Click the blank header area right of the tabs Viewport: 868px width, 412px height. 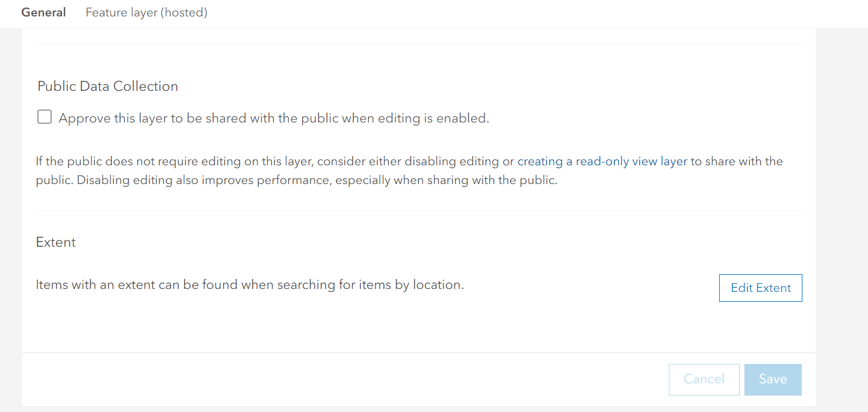click(527, 12)
